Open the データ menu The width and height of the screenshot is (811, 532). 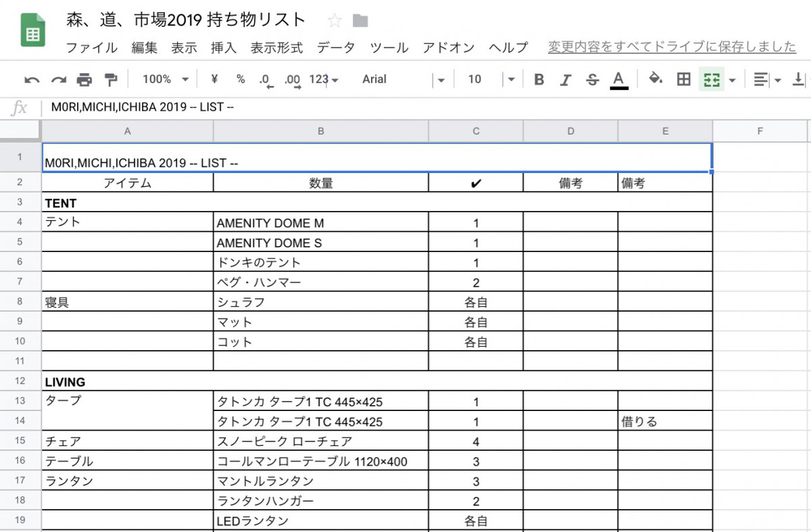[x=336, y=47]
